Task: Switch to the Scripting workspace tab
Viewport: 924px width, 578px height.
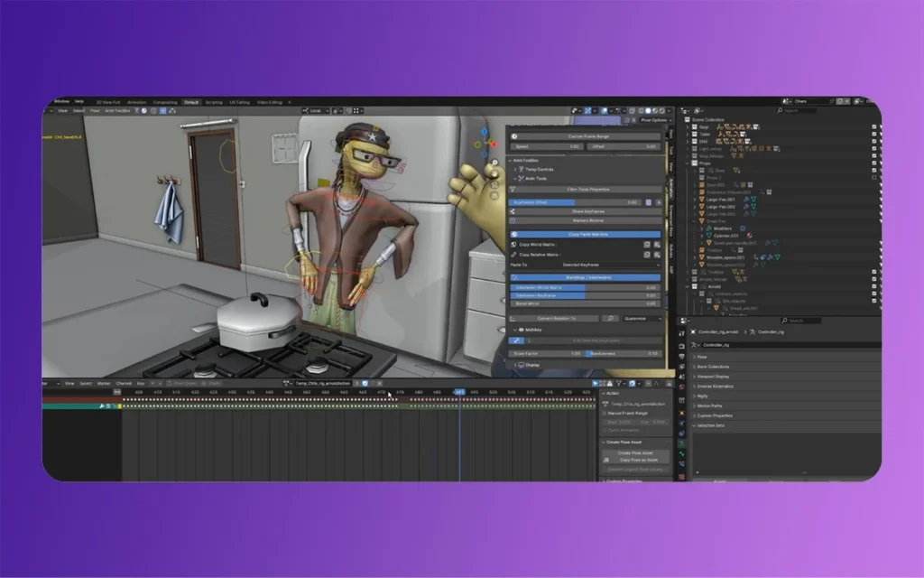Action: click(x=214, y=102)
